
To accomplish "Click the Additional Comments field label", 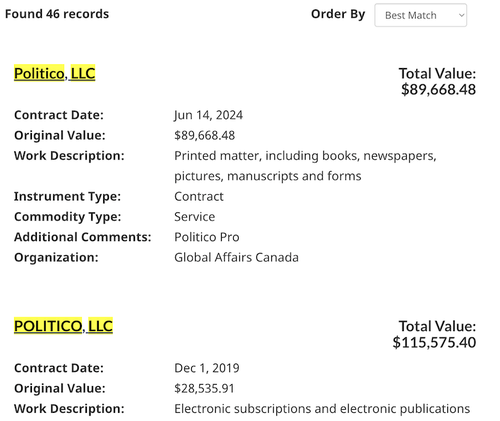I will click(x=83, y=237).
